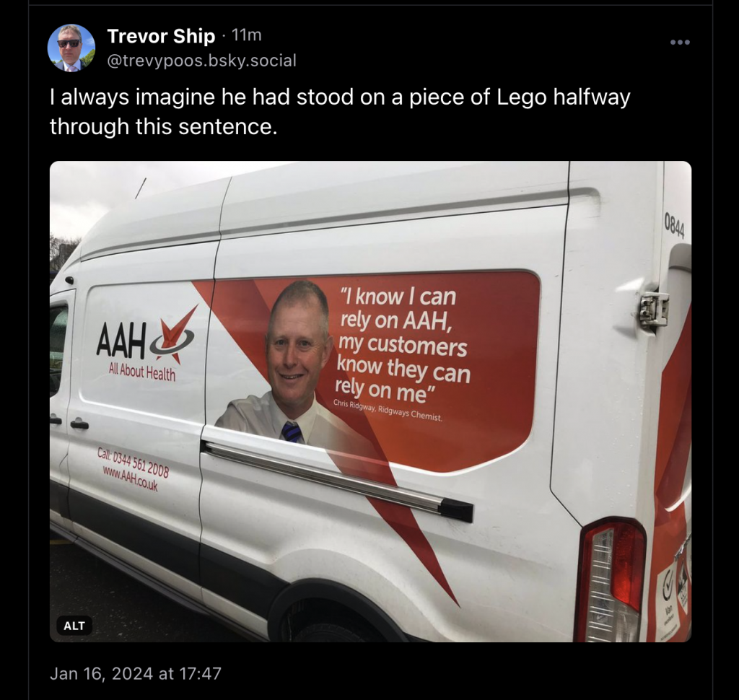The width and height of the screenshot is (739, 700).
Task: Show the image ALT text badge
Action: point(74,626)
